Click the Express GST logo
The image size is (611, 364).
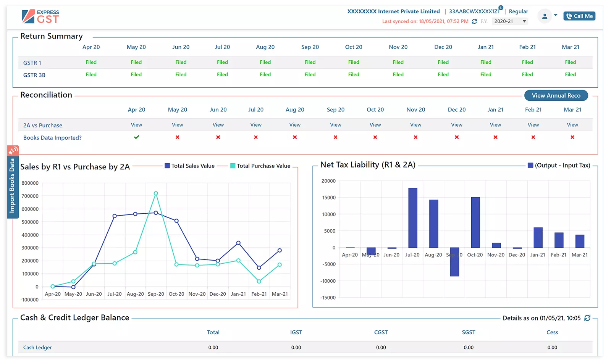[x=40, y=16]
